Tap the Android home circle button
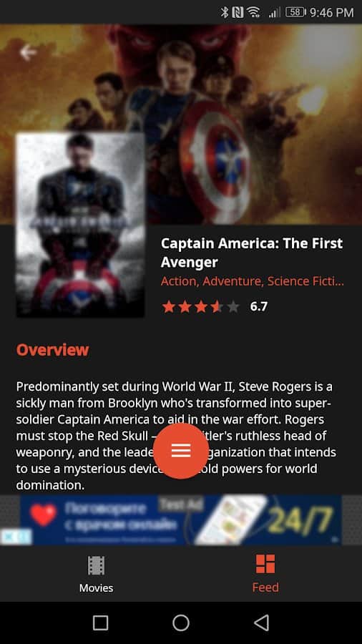The width and height of the screenshot is (362, 644). 181,623
